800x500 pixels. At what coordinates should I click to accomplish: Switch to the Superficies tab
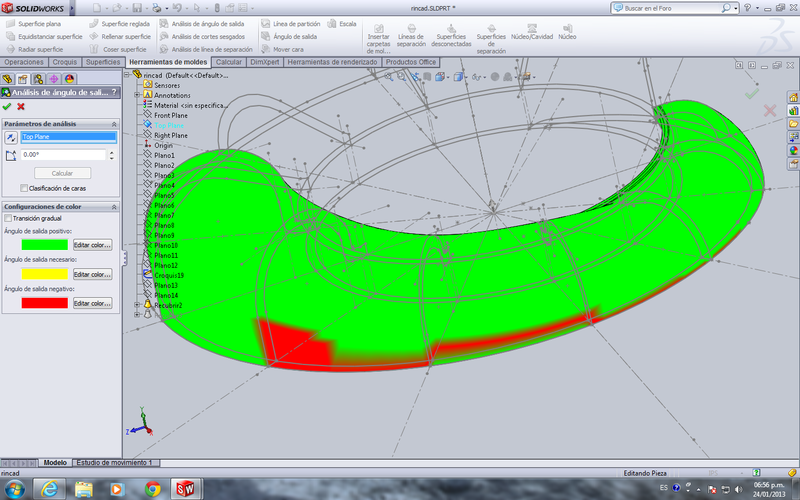tap(103, 62)
